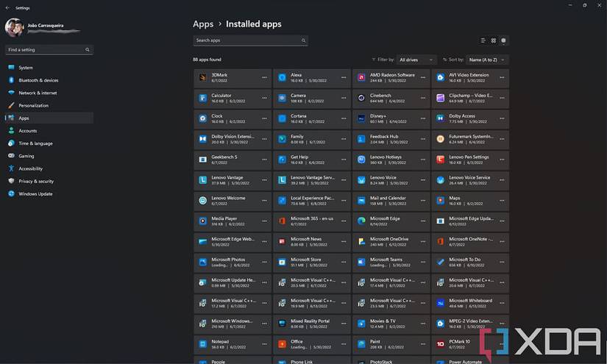607x364 pixels.
Task: Open Bluetooth & devices settings
Action: pos(49,80)
